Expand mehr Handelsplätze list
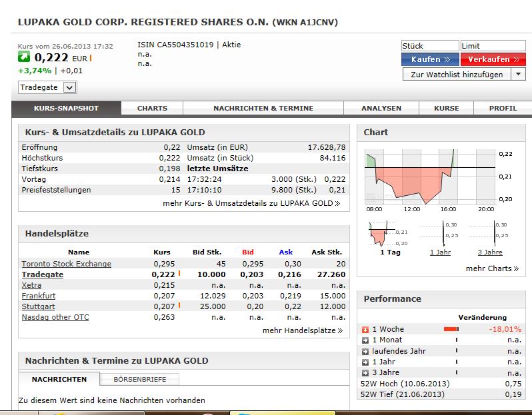The image size is (532, 415). [x=302, y=330]
